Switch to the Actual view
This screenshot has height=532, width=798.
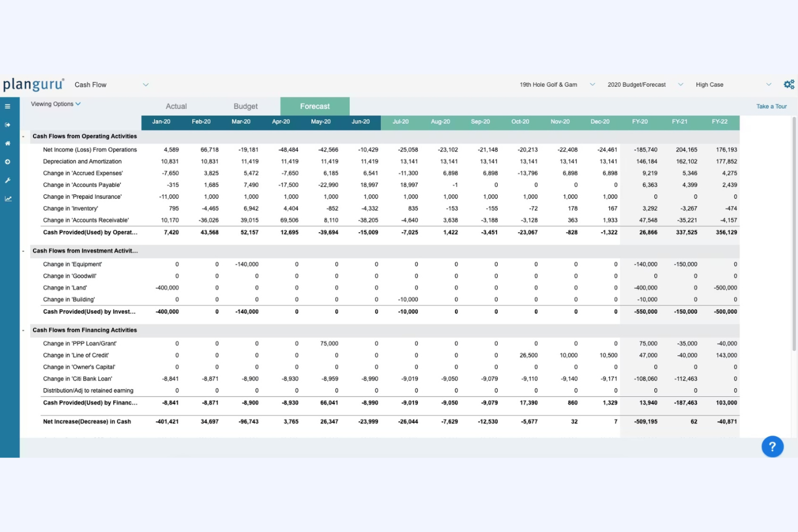[176, 106]
